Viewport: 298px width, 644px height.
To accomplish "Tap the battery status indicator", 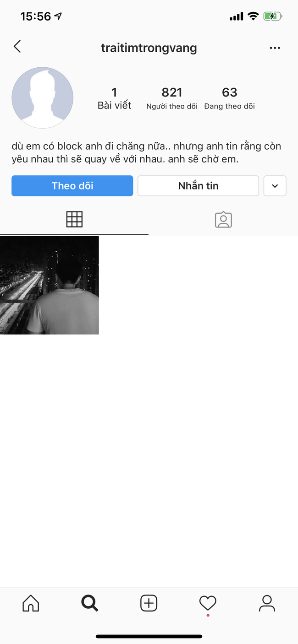I will [x=272, y=16].
